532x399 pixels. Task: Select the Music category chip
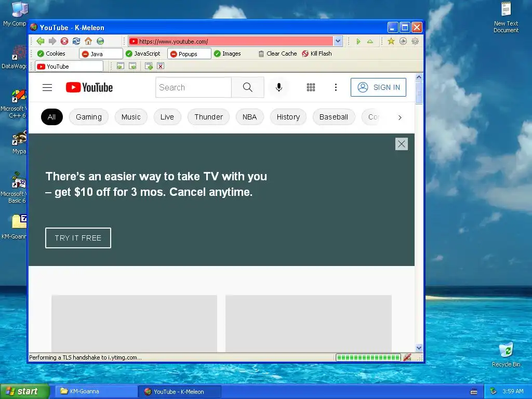[131, 117]
